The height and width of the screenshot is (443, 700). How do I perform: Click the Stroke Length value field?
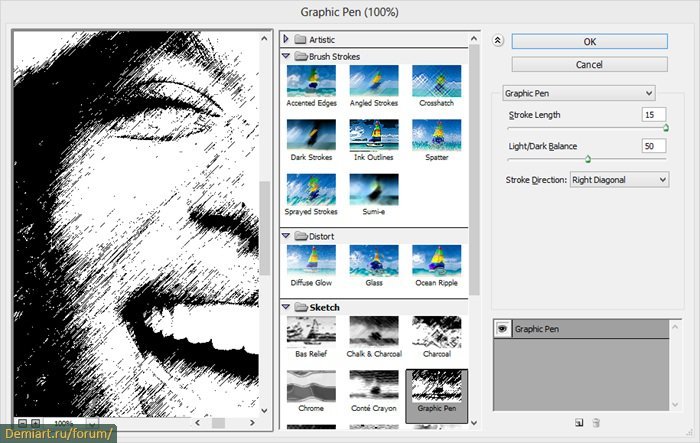[x=654, y=115]
